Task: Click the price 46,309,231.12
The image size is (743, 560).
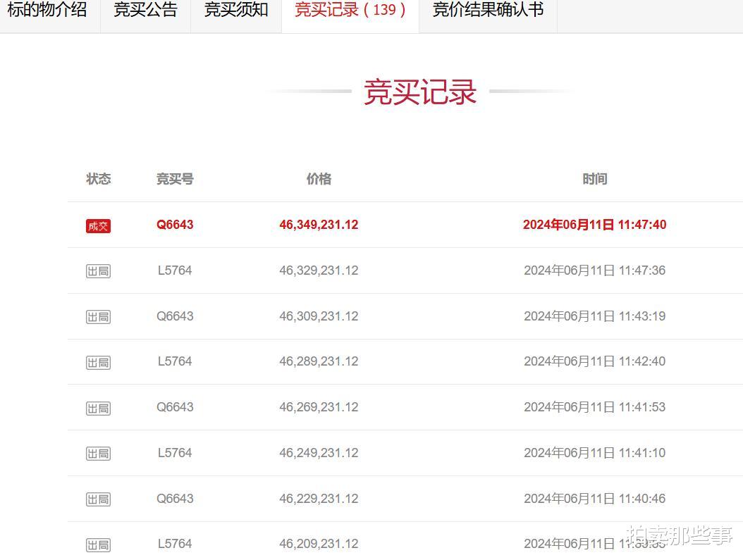Action: pyautogui.click(x=319, y=316)
